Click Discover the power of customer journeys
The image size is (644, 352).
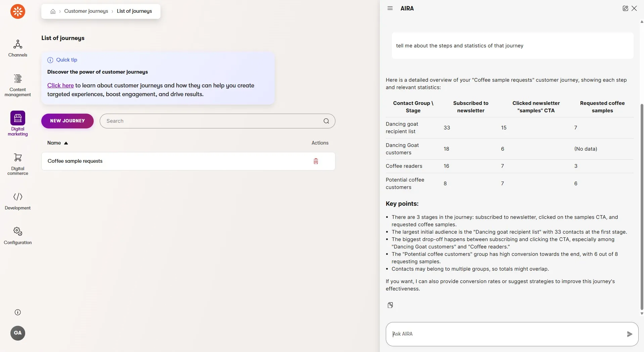(97, 72)
